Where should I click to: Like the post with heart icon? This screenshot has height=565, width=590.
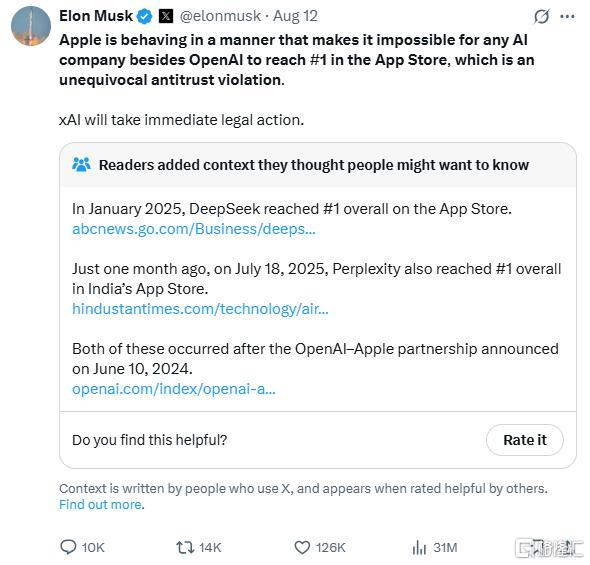pyautogui.click(x=302, y=548)
